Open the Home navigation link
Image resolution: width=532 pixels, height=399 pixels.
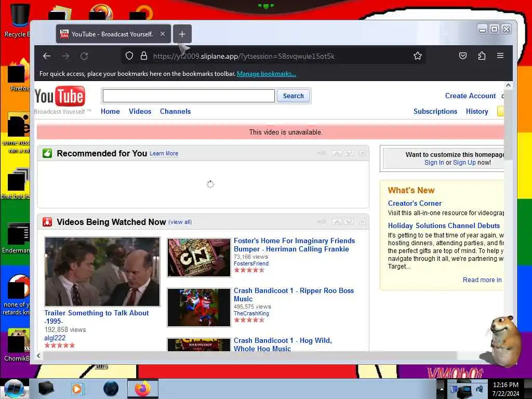point(110,111)
